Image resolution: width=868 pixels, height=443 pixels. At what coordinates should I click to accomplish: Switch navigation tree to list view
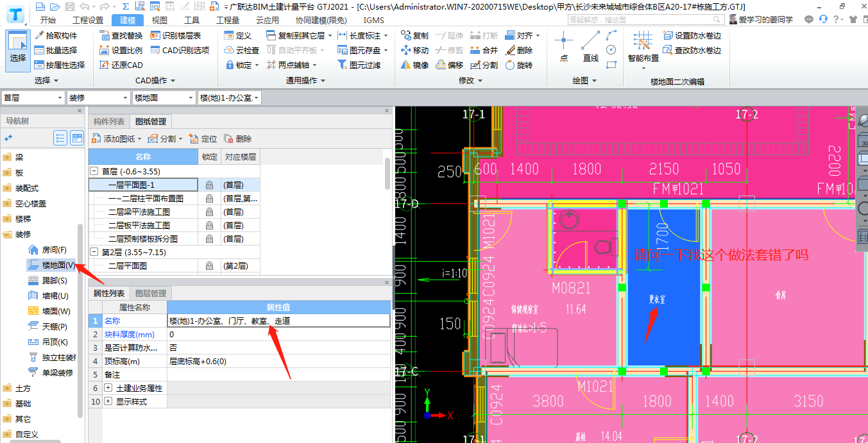pos(60,137)
